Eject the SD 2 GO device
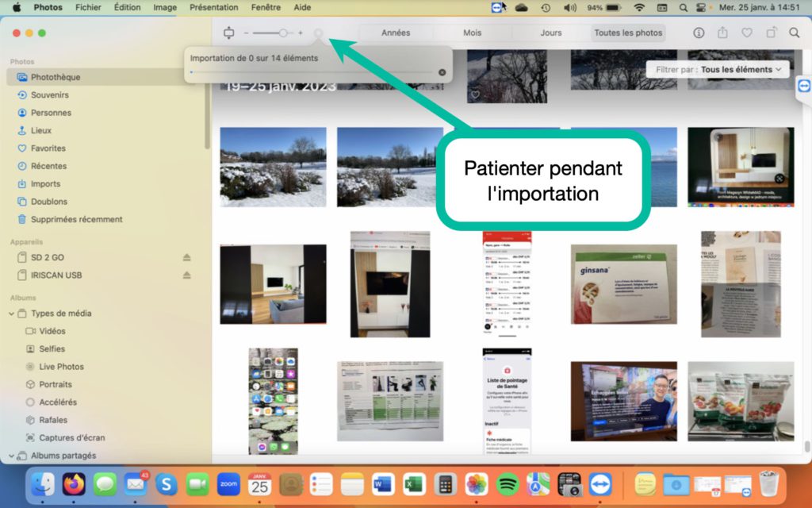The image size is (812, 508). pyautogui.click(x=187, y=257)
